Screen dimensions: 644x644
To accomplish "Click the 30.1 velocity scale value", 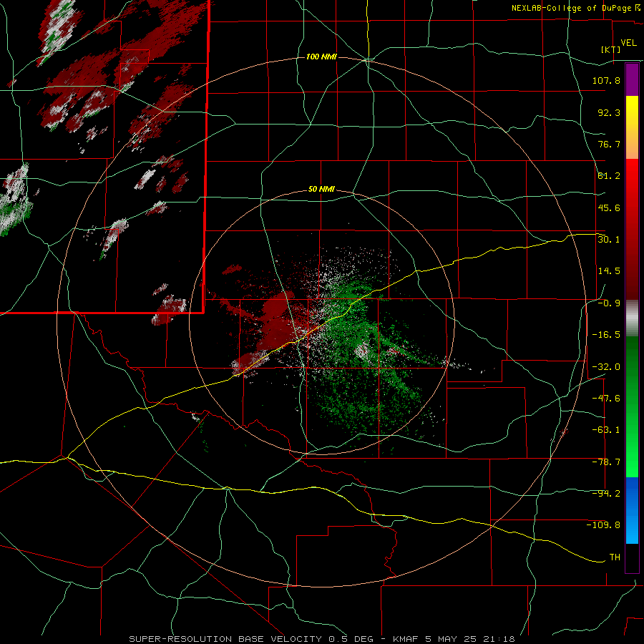I will pos(609,239).
